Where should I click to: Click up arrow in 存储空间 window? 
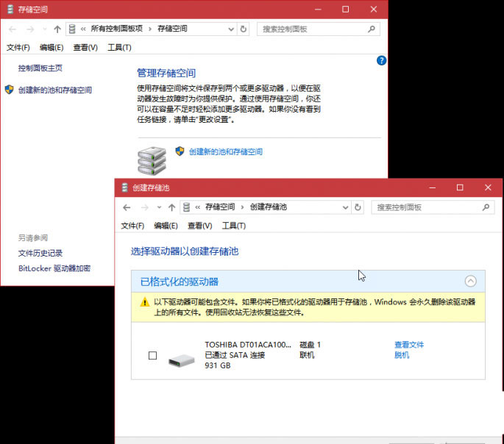pyautogui.click(x=57, y=29)
